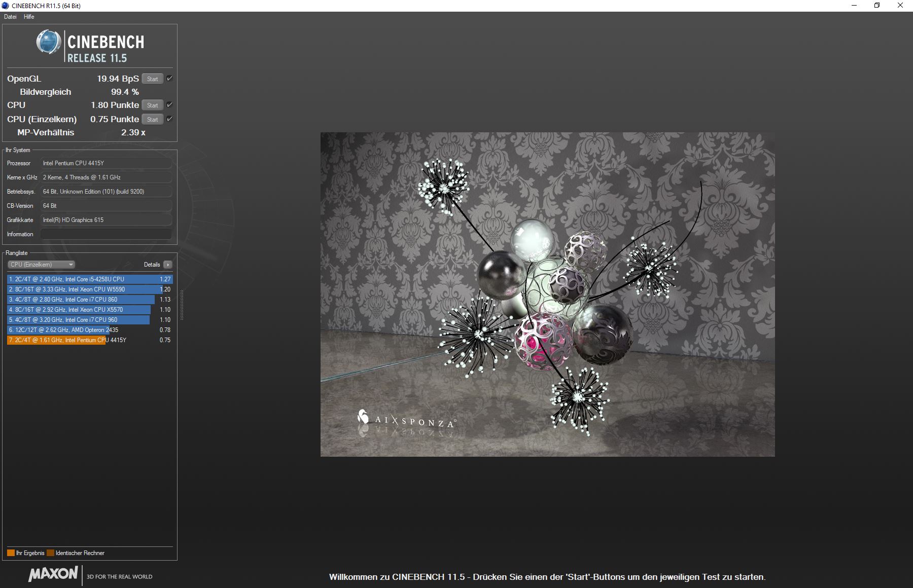Select ranking row AMD Opteron 2435
Viewport: 913px width, 588px height.
click(90, 330)
